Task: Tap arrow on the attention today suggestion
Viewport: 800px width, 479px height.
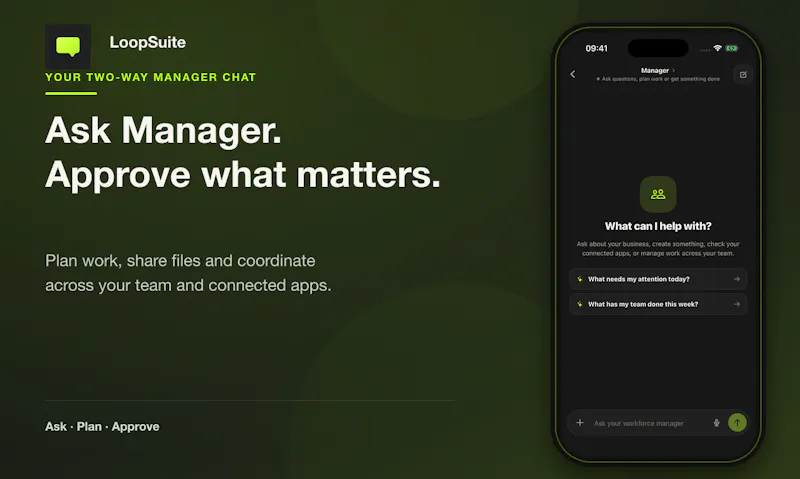Action: pyautogui.click(x=737, y=279)
